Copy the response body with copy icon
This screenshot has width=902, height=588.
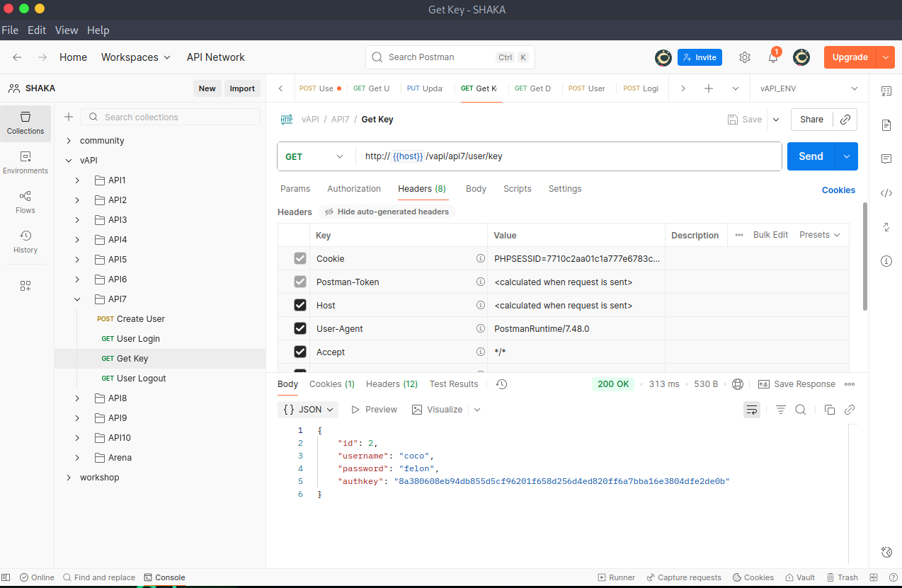tap(830, 410)
